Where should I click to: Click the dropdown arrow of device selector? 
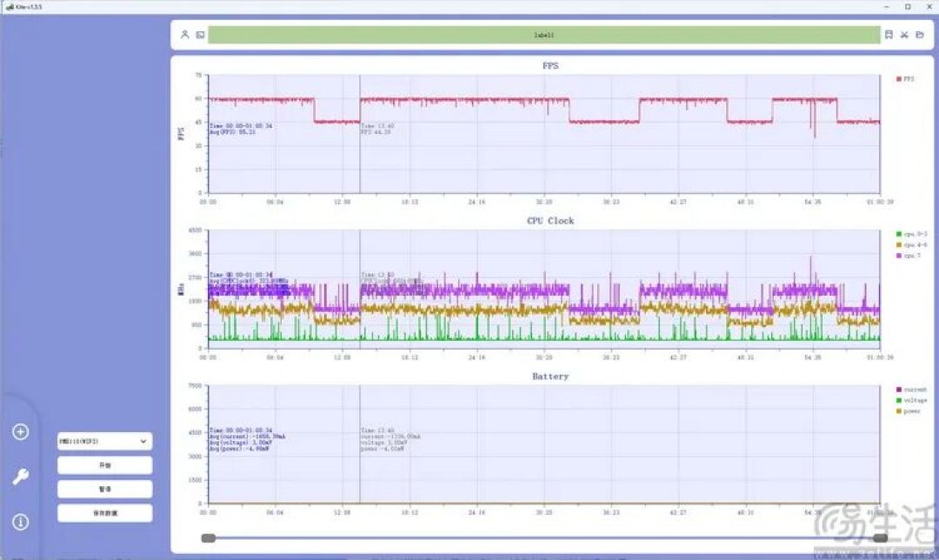coord(143,442)
